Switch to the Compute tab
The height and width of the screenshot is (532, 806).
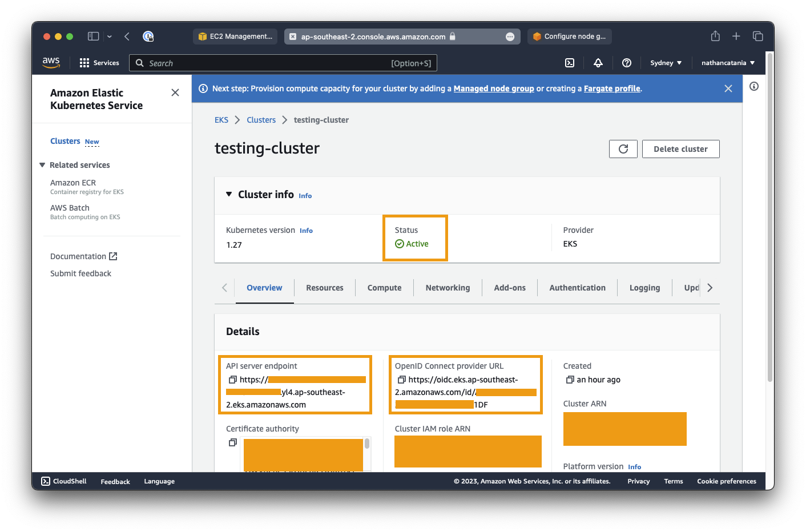tap(384, 288)
